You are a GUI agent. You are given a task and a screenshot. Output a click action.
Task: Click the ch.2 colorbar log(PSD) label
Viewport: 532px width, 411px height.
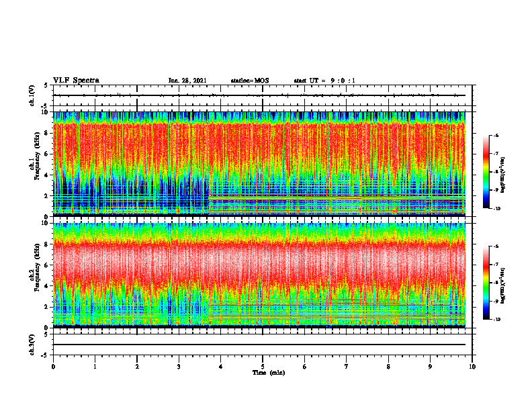503,285
